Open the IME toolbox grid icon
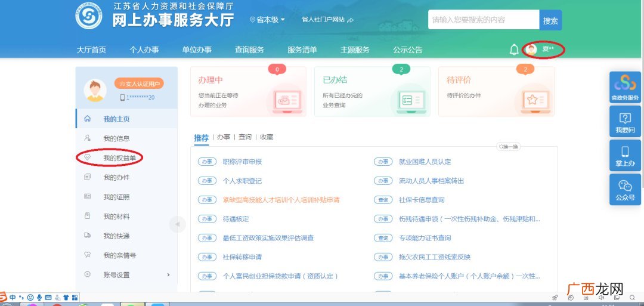 [x=75, y=297]
